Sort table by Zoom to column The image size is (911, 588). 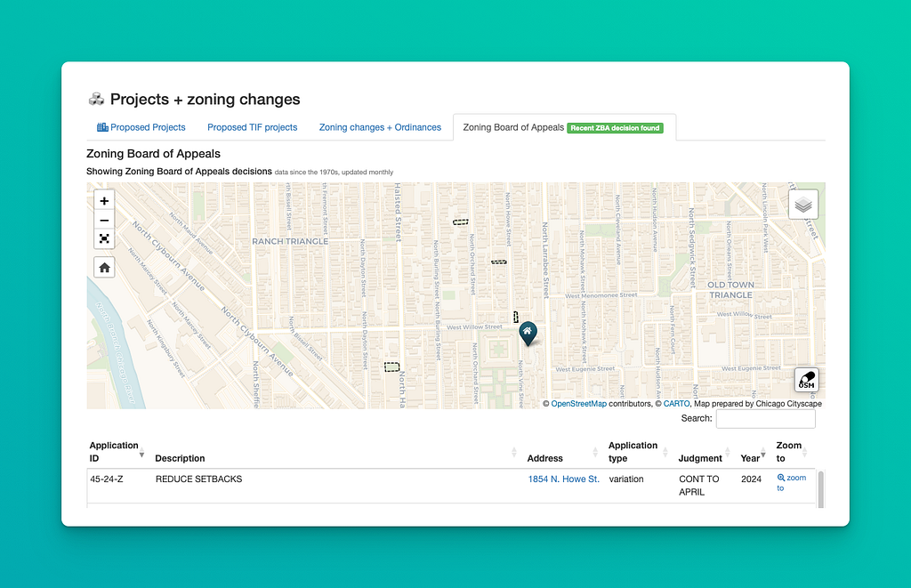pos(791,452)
